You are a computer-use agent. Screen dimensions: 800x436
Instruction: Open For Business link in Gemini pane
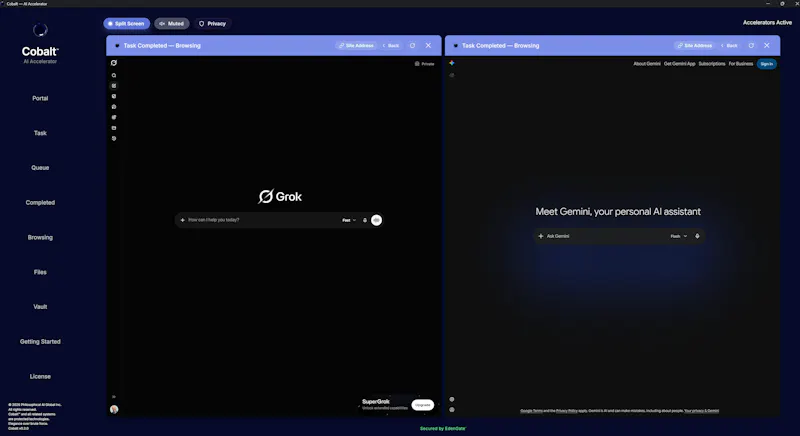point(741,64)
